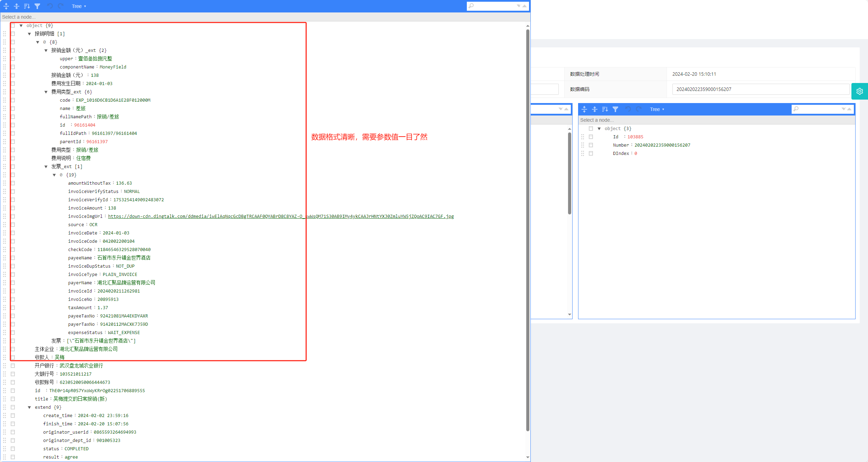Click the result value agree

tap(71, 457)
